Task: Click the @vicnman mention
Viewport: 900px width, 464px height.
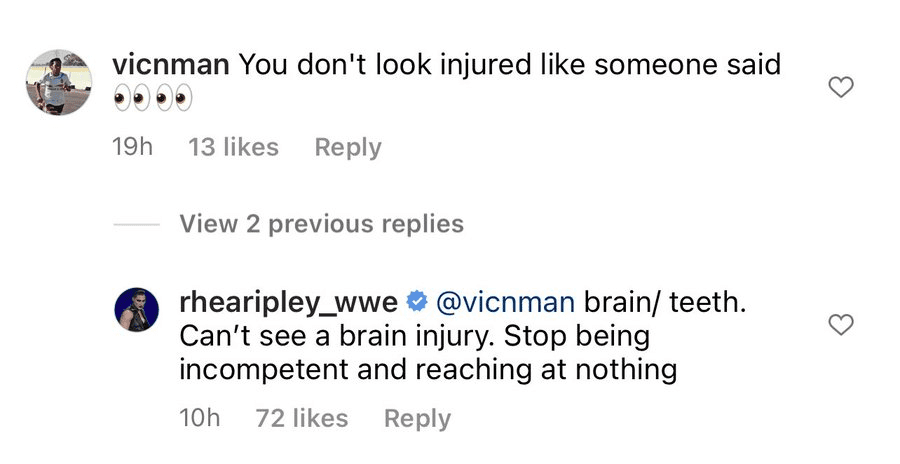Action: (505, 299)
